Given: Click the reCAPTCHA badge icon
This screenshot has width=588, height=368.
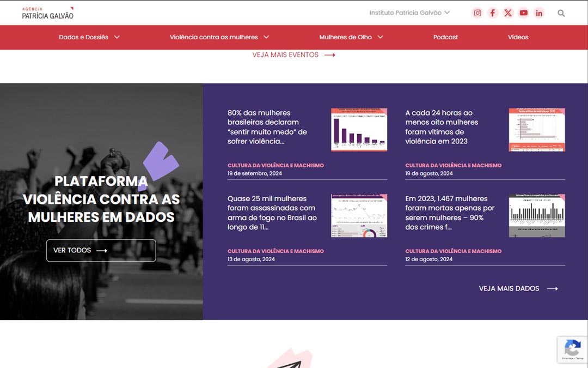Looking at the screenshot, I should tap(572, 348).
